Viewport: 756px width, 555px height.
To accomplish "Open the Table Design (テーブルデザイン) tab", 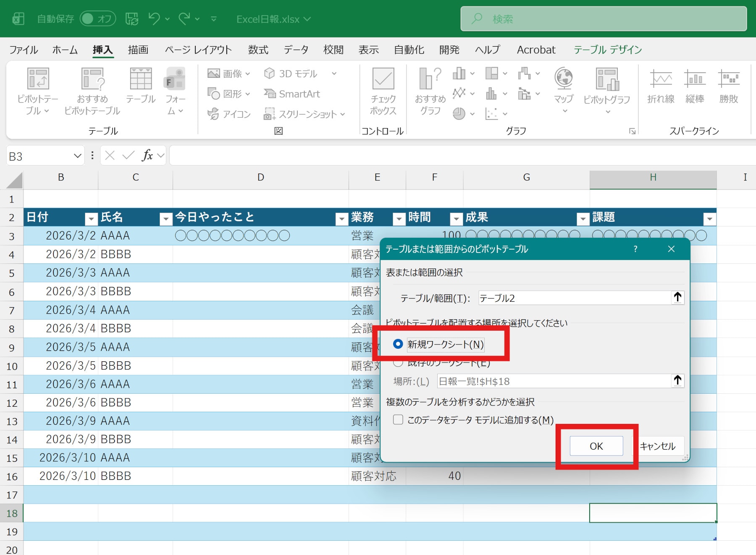I will (x=607, y=50).
